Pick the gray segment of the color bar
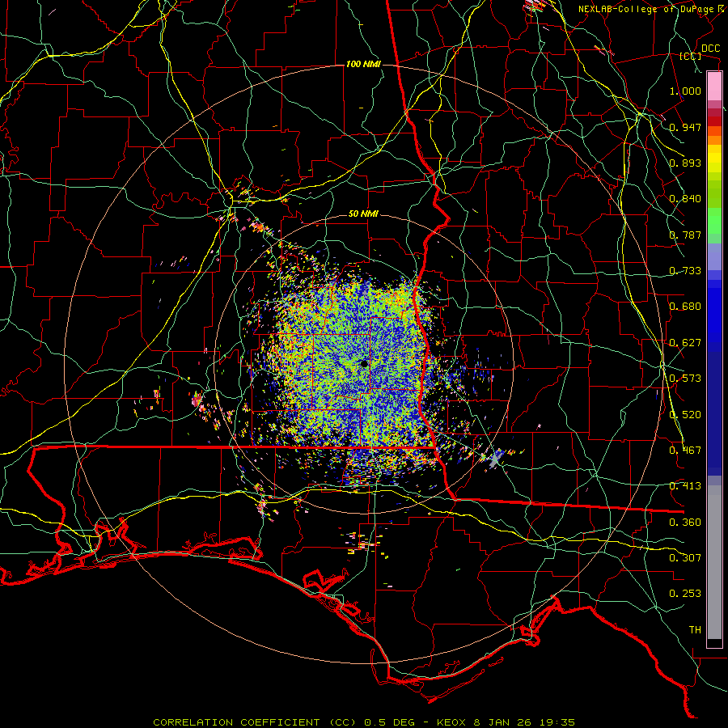 714,562
